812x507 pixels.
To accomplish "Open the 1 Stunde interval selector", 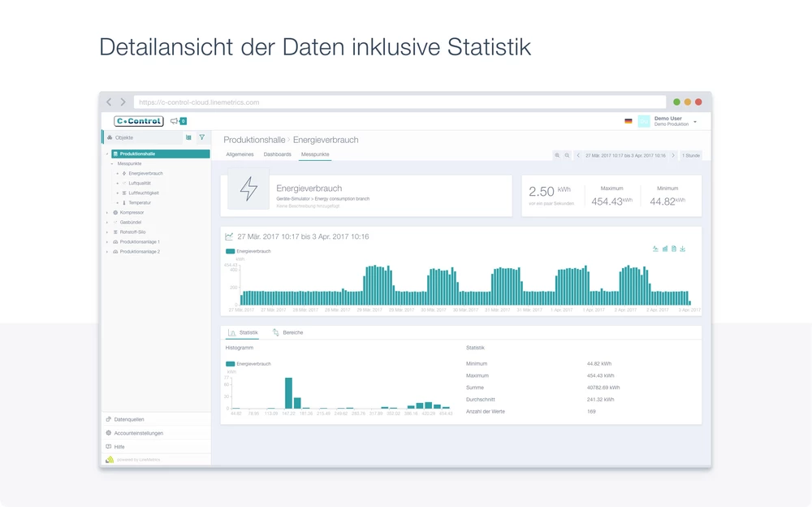I will point(690,155).
